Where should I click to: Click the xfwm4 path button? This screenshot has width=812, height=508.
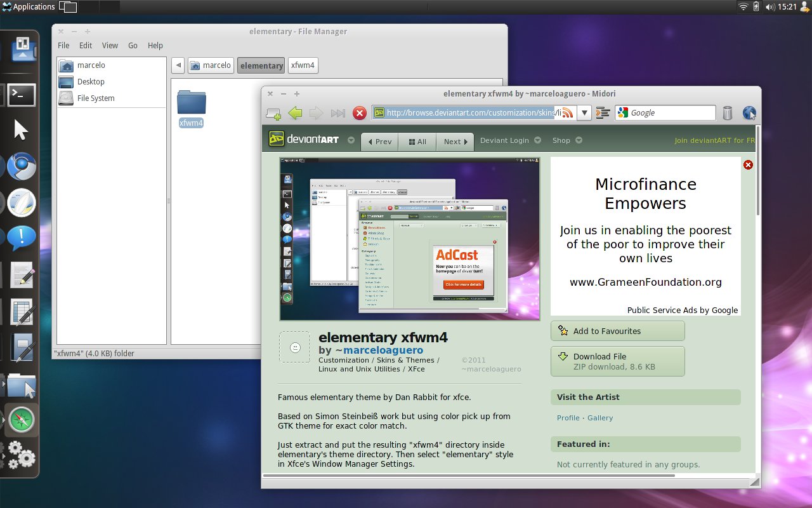click(x=303, y=65)
